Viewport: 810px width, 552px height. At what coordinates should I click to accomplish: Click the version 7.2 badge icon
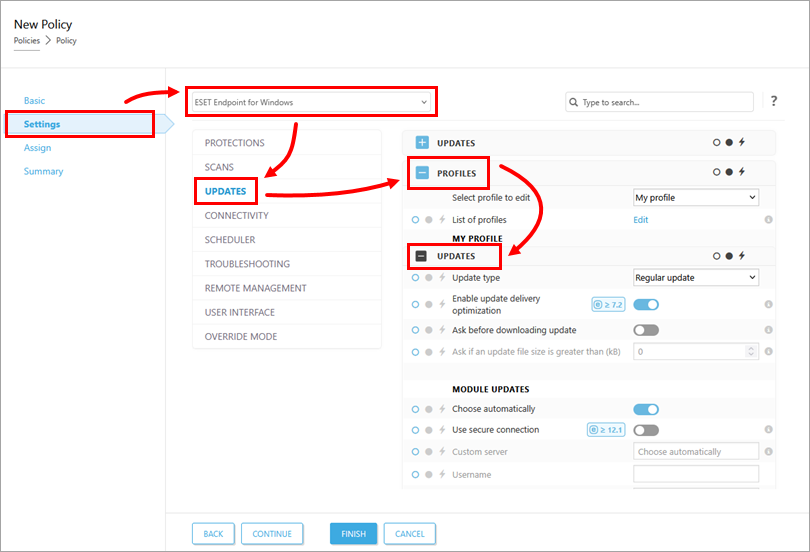(609, 304)
